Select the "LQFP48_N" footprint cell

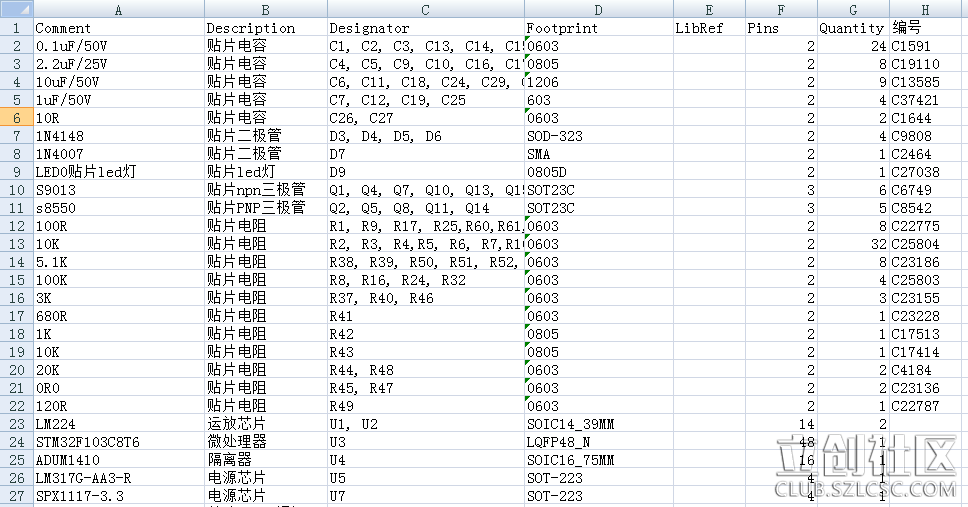pos(597,442)
